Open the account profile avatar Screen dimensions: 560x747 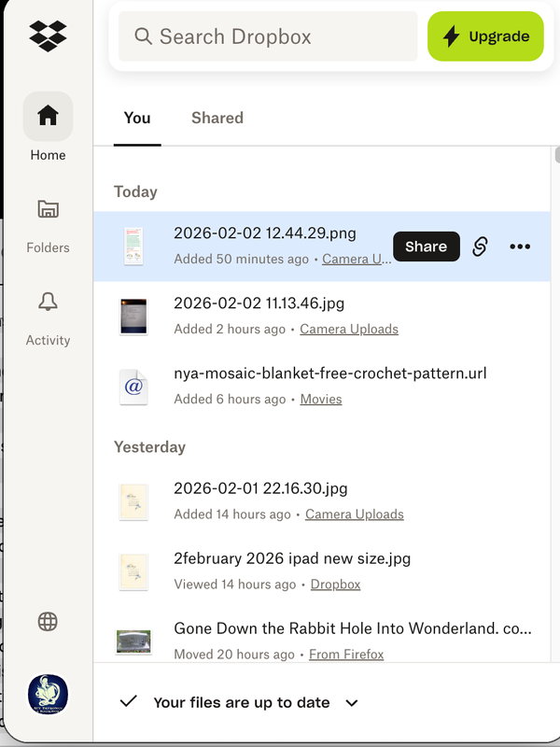[x=48, y=696]
